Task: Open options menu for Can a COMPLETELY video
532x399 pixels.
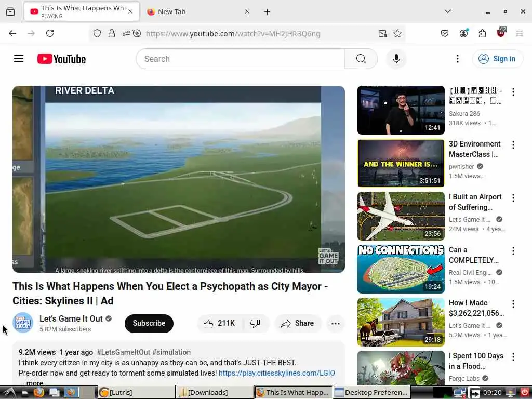Action: pos(513,251)
